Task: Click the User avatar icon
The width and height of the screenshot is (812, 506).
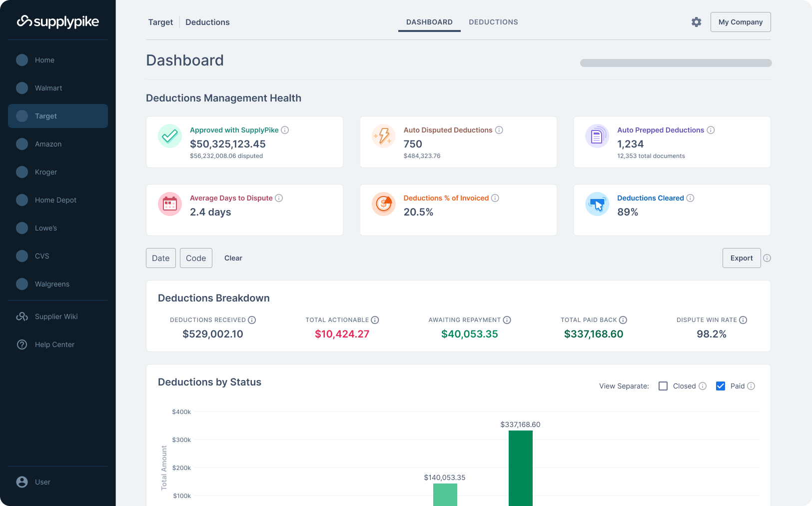Action: [x=22, y=482]
